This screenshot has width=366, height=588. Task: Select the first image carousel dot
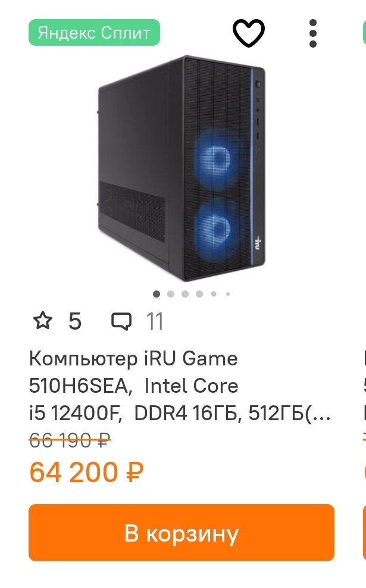pos(157,294)
